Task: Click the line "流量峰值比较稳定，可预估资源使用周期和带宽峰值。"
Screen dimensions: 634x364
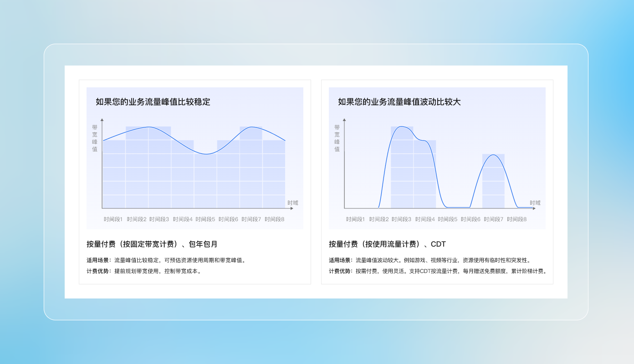Action: coord(180,260)
